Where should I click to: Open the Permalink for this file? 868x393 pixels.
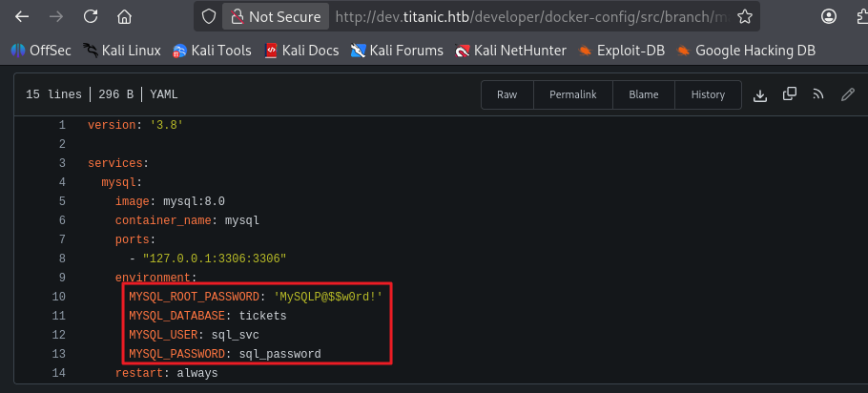click(x=572, y=94)
